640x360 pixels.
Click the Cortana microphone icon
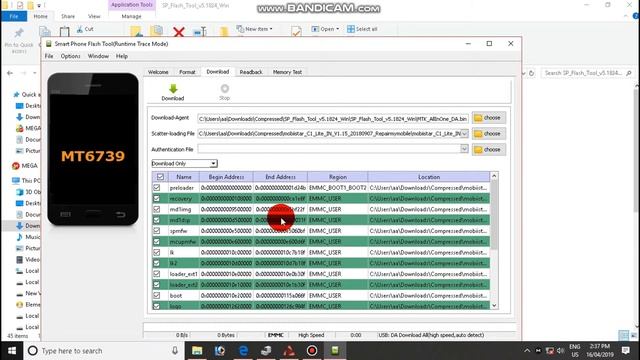pyautogui.click(x=175, y=351)
